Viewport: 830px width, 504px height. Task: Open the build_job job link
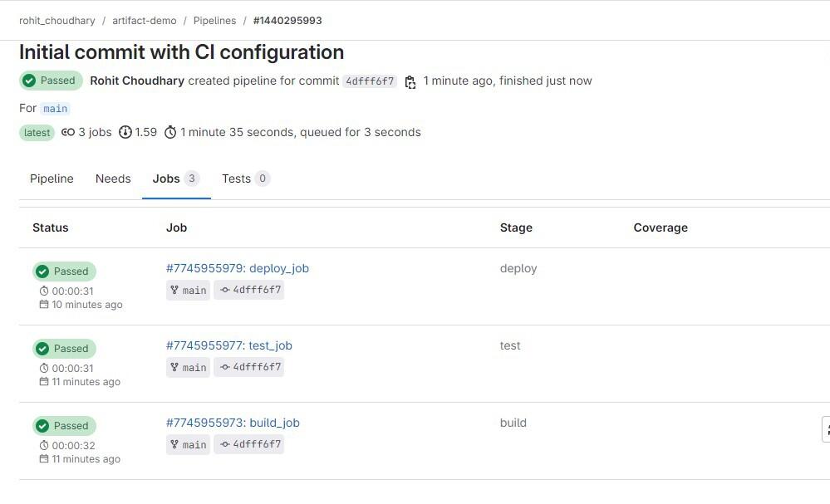click(233, 423)
